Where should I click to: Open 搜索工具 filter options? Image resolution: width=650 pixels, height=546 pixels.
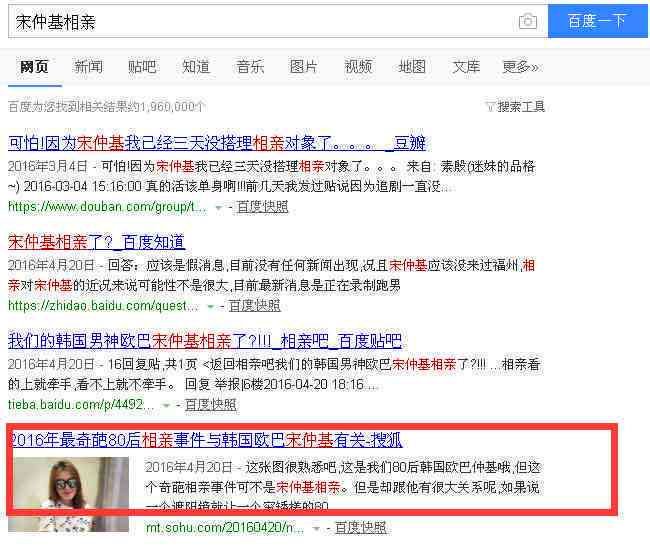(521, 107)
